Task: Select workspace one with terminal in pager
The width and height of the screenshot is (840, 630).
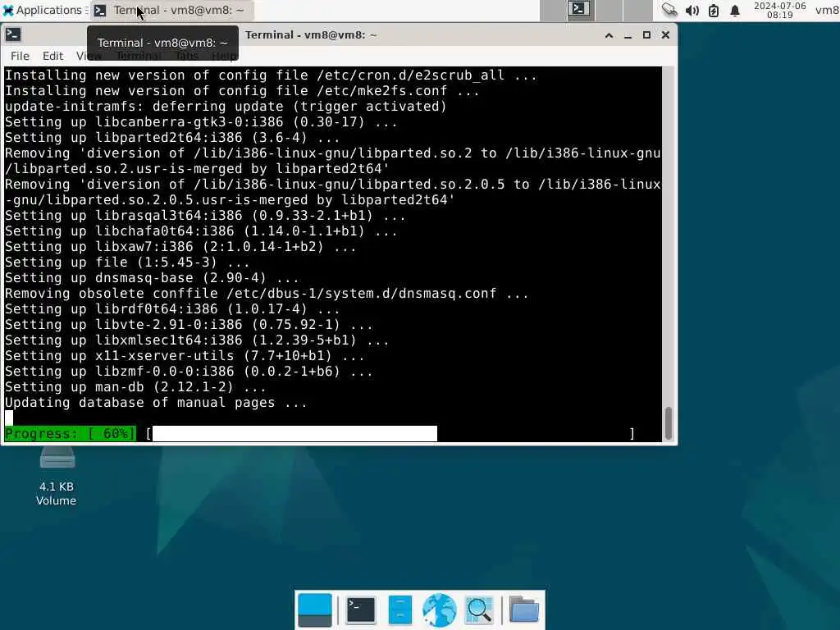Action: [x=580, y=10]
